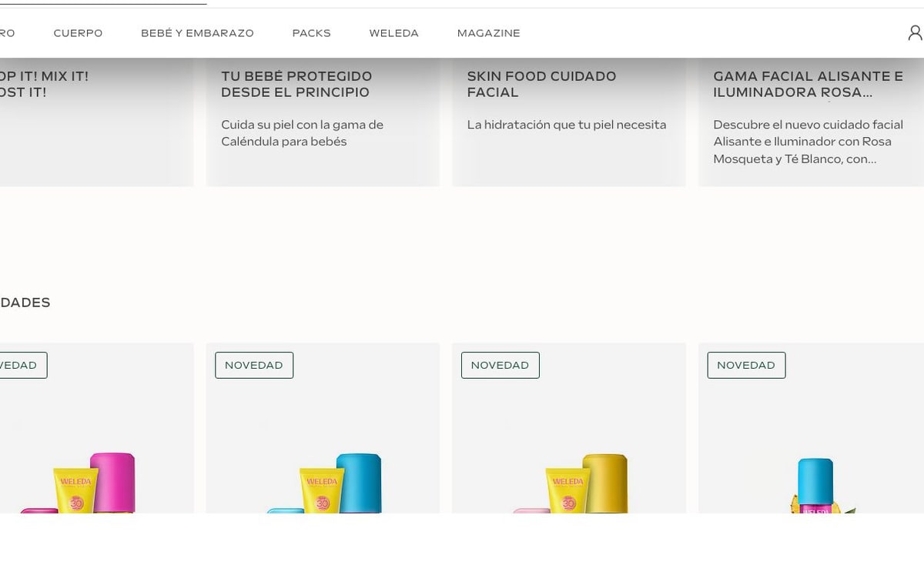Open the PACKS menu item
Image resolution: width=924 pixels, height=585 pixels.
[x=311, y=33]
